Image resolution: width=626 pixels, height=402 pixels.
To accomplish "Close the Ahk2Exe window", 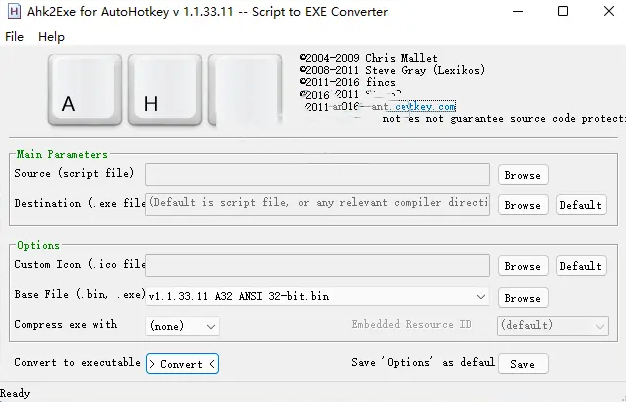I will click(x=609, y=11).
